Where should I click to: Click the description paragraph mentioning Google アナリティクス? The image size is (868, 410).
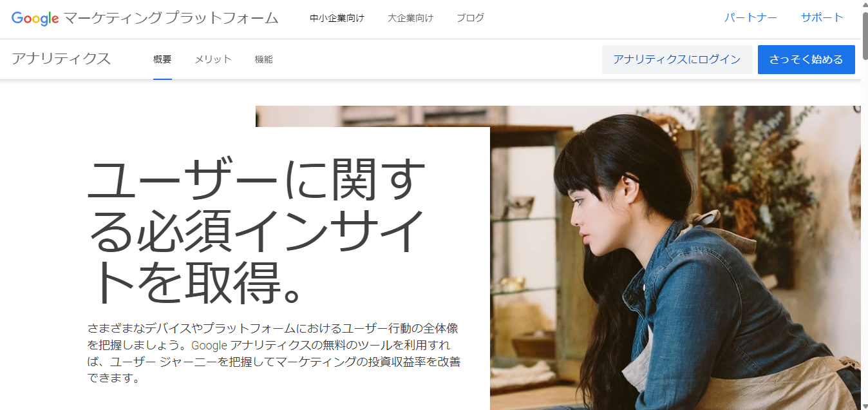point(274,353)
